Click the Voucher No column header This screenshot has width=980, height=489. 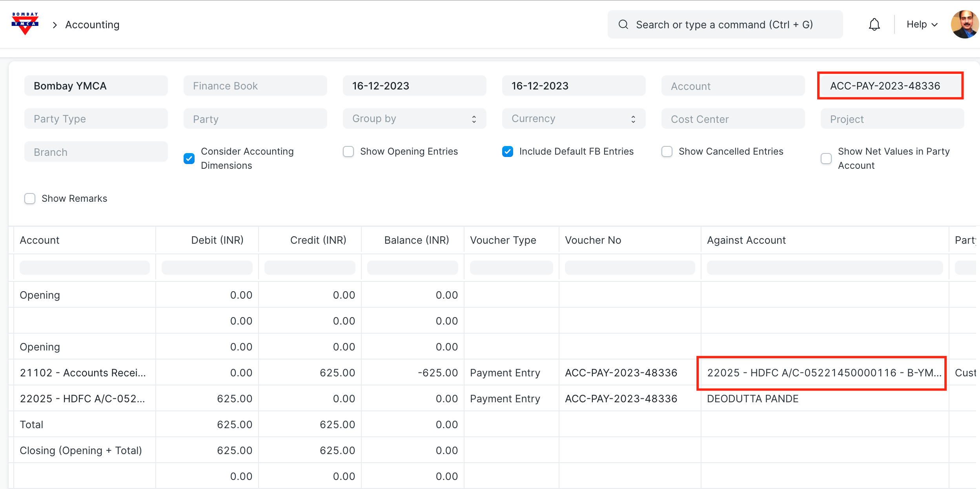593,240
